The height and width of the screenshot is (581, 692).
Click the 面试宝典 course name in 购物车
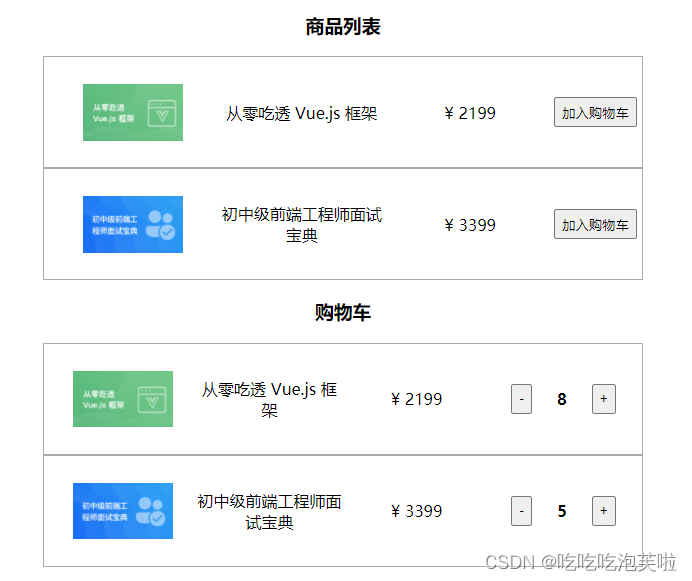pyautogui.click(x=269, y=512)
